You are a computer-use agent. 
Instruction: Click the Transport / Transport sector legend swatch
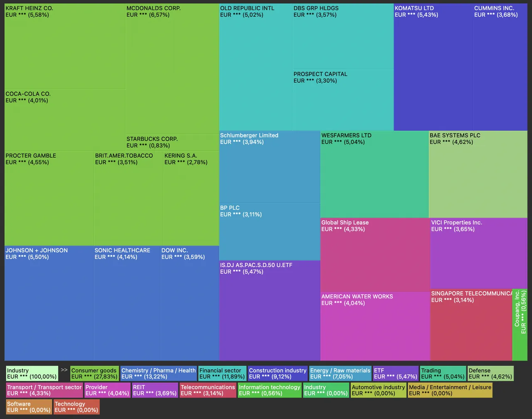(44, 390)
